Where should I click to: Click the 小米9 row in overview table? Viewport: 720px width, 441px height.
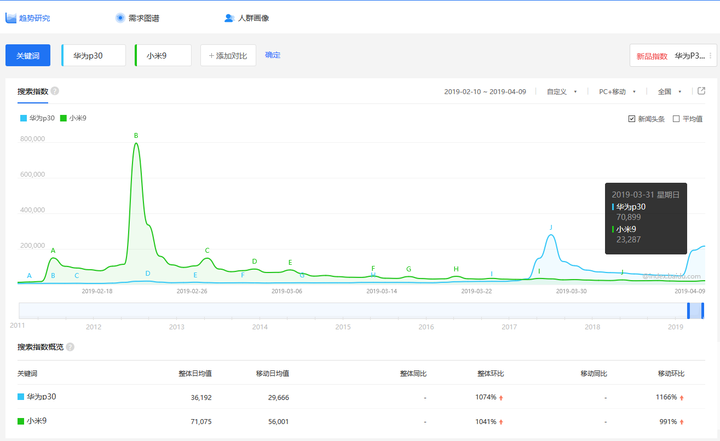click(x=361, y=421)
